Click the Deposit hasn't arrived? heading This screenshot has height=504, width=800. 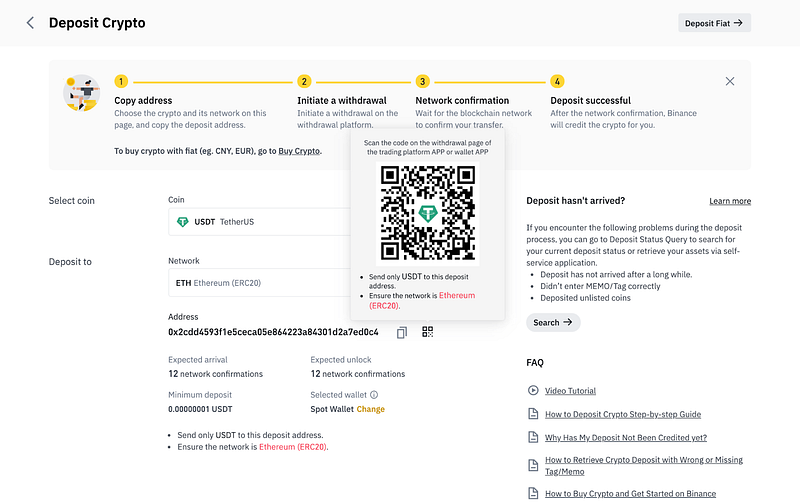coord(576,201)
